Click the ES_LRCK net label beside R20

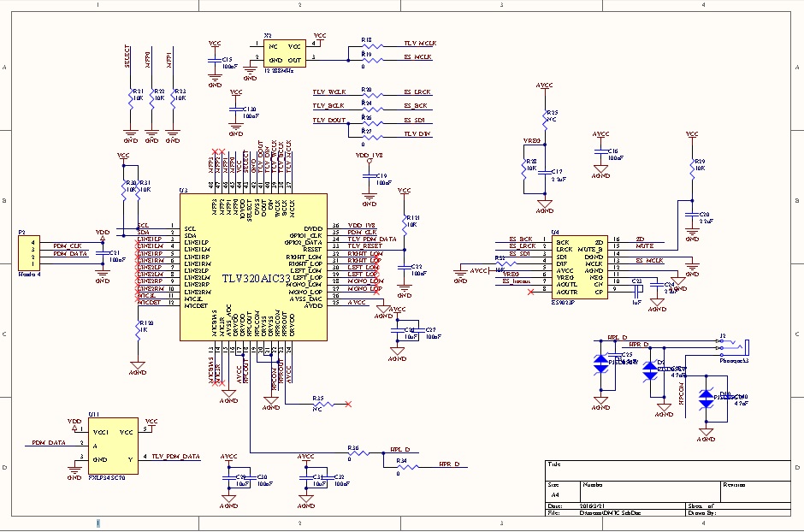click(x=417, y=92)
